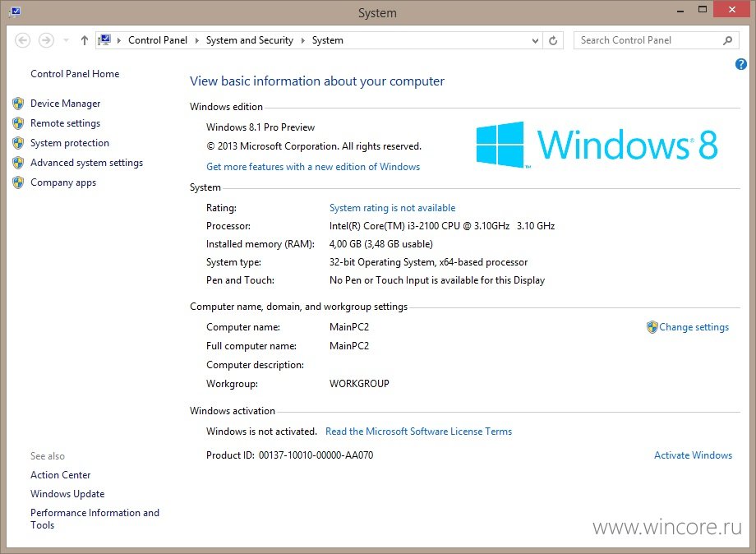756x554 pixels.
Task: Click the shield icon beside System protection
Action: 18,143
